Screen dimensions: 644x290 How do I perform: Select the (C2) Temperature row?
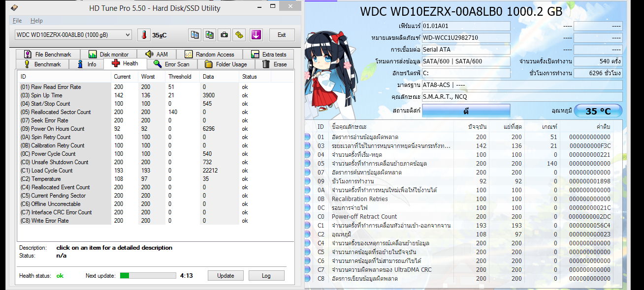(x=155, y=179)
